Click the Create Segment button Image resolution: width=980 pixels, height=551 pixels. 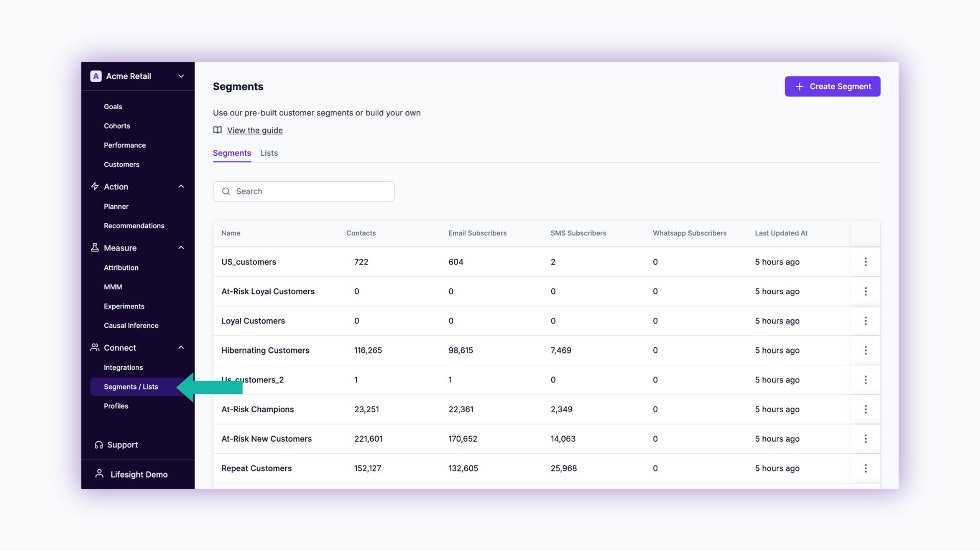point(832,86)
